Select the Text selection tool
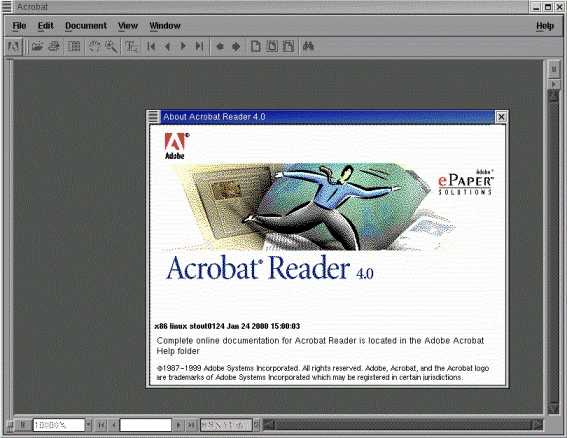Image resolution: width=567 pixels, height=438 pixels. [x=131, y=46]
